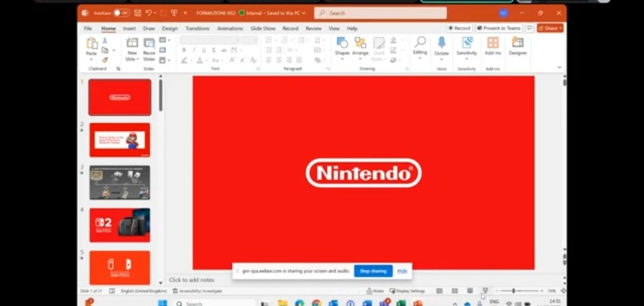The width and height of the screenshot is (644, 306).
Task: Open the Designer pane
Action: pyautogui.click(x=518, y=44)
